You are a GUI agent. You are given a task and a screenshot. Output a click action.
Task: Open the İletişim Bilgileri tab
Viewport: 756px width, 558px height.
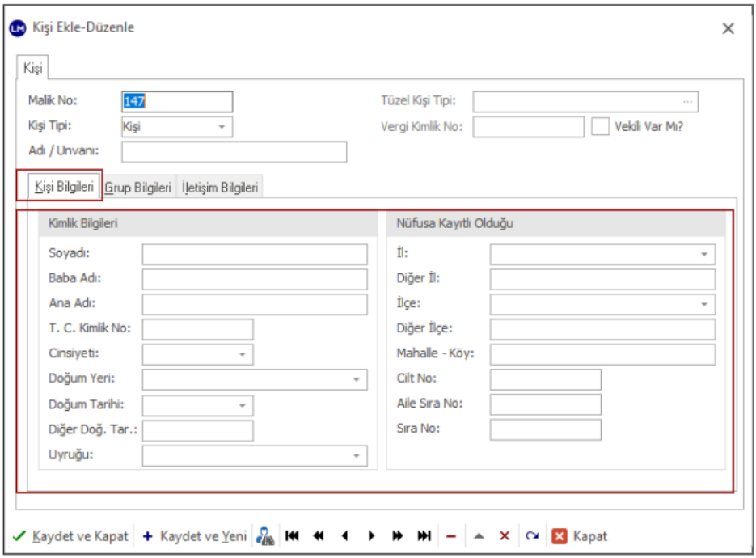click(220, 188)
